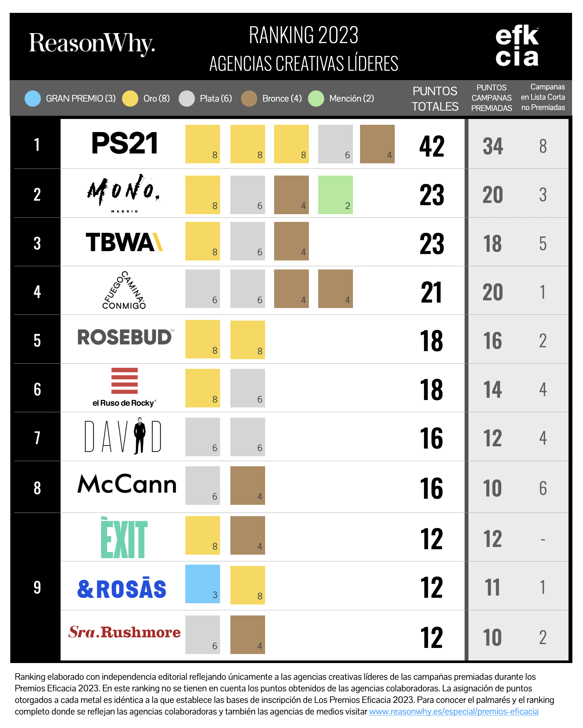This screenshot has width=583, height=728.
Task: Click the green Mención legend circle
Action: pos(316,99)
